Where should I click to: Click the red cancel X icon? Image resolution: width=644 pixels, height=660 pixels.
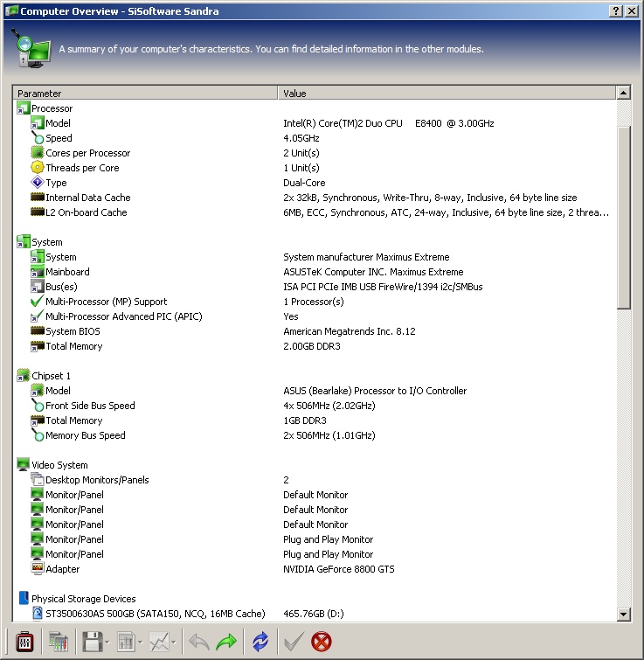322,643
